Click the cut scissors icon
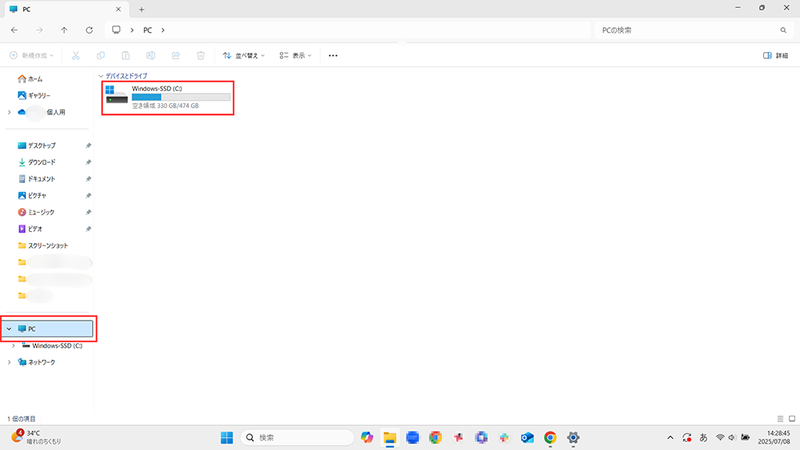This screenshot has width=800, height=450. pyautogui.click(x=76, y=55)
